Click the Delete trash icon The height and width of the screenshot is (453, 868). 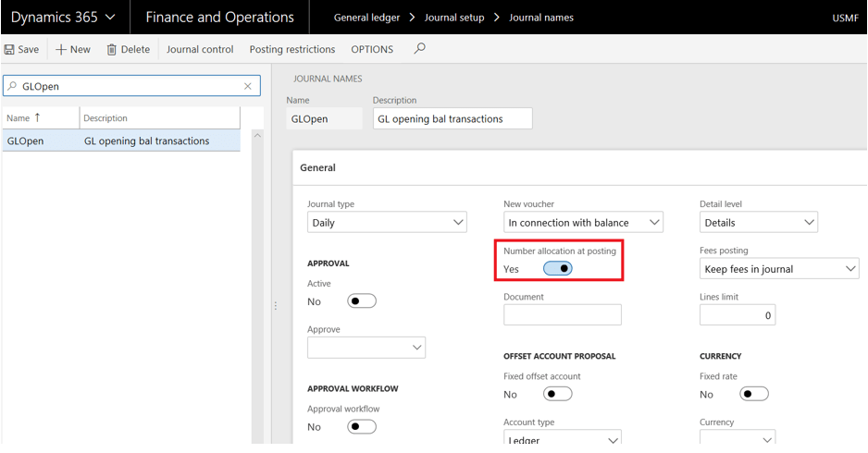[x=112, y=50]
